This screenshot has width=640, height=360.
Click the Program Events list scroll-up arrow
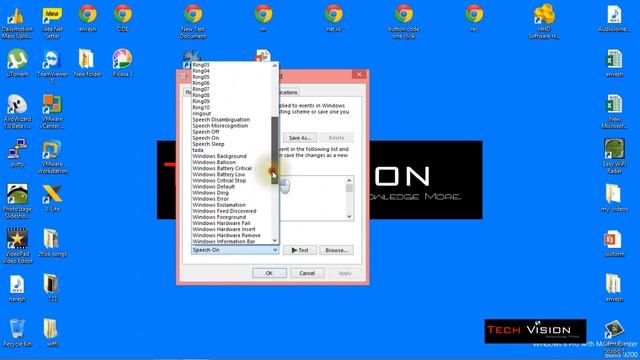click(349, 180)
